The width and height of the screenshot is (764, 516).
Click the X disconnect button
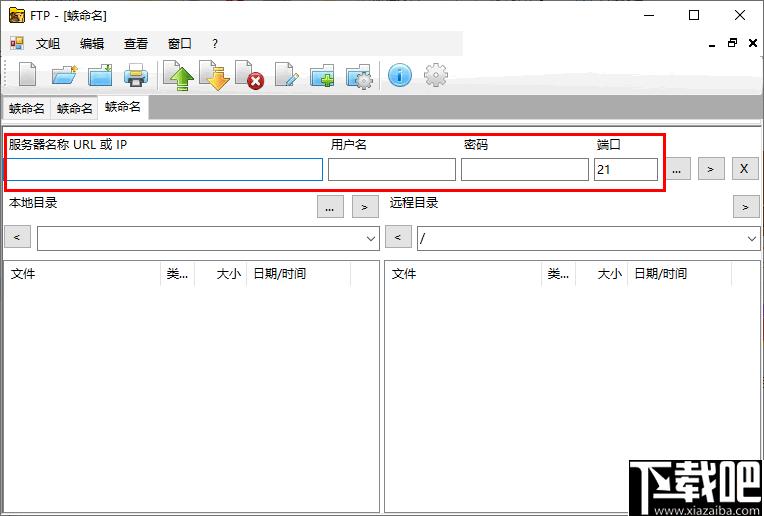[745, 169]
